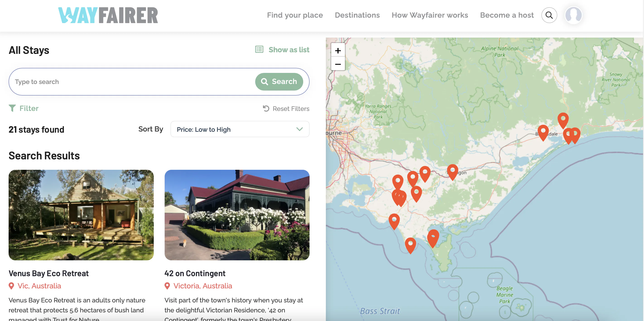Screen dimensions: 644x321
Task: Open Find your place menu
Action: [295, 15]
